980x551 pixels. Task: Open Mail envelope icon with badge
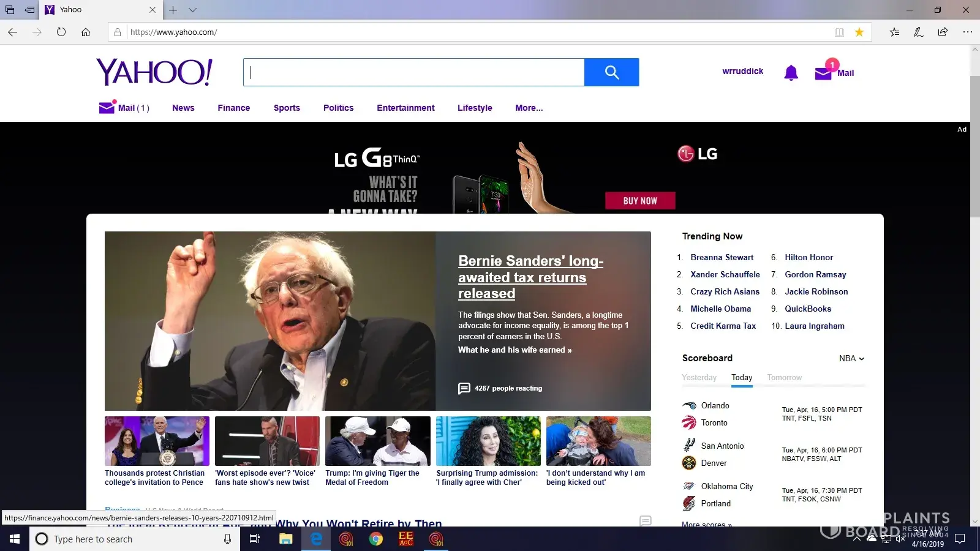824,72
